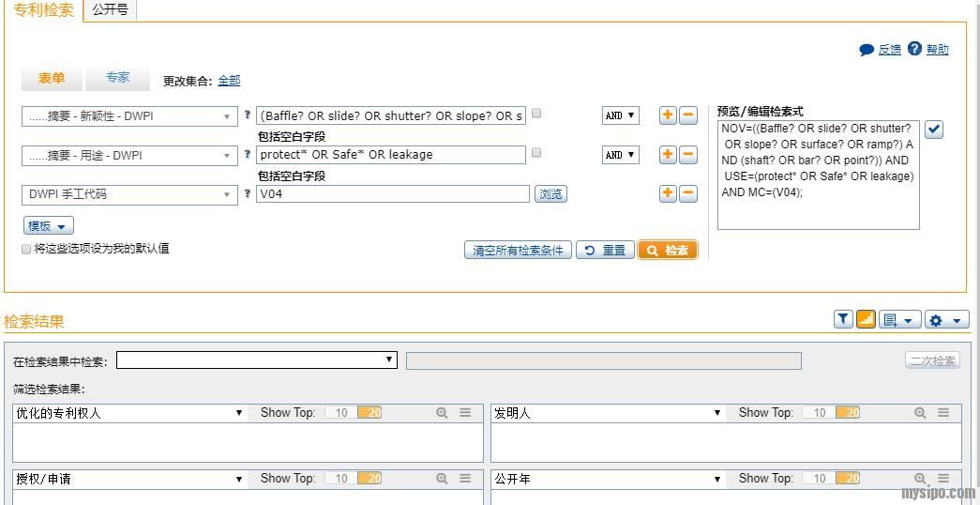This screenshot has width=980, height=505.
Task: Add a row after the DWPI 手工代码 field
Action: coord(668,193)
